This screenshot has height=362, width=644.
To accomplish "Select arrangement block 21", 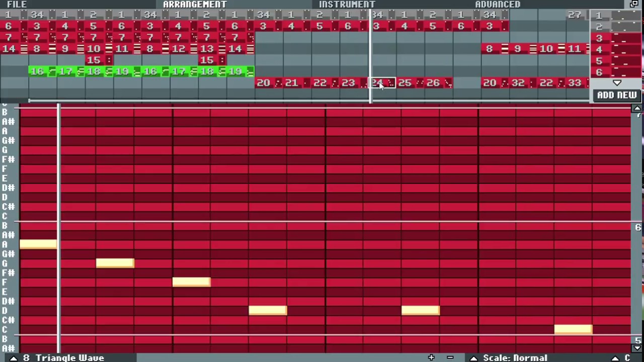I will click(x=297, y=83).
